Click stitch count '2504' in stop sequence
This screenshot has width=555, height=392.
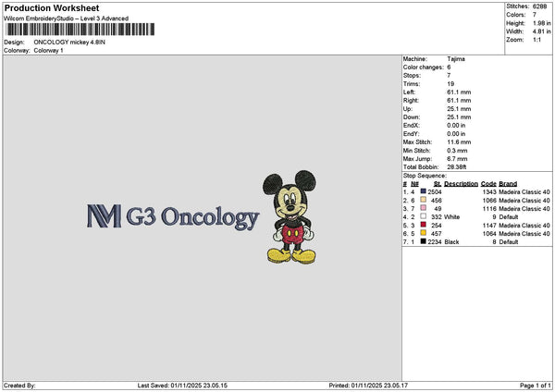click(x=435, y=191)
